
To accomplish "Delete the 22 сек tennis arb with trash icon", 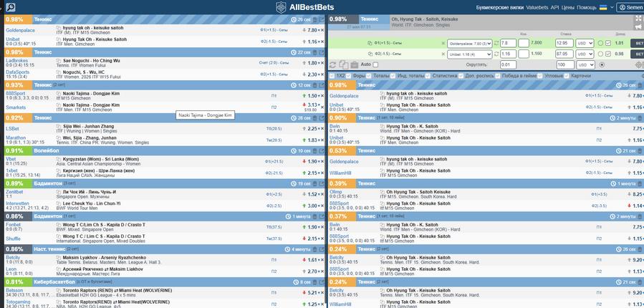I will click(315, 52).
